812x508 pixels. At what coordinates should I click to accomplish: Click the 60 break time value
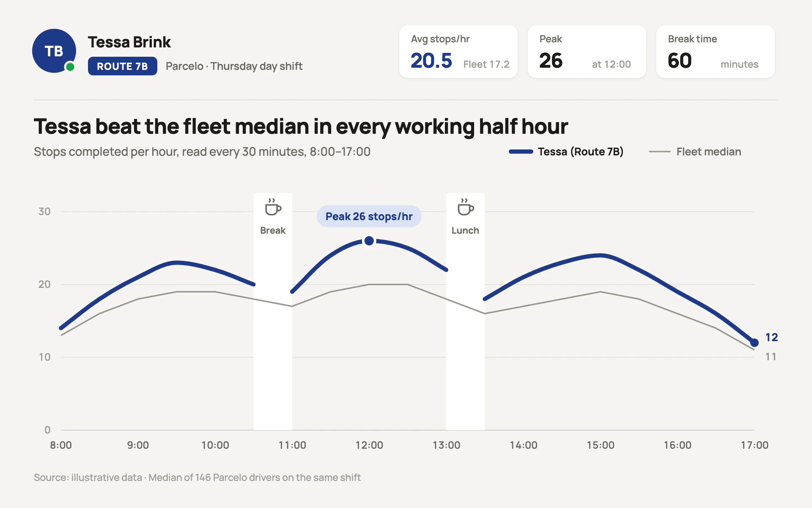[x=680, y=61]
